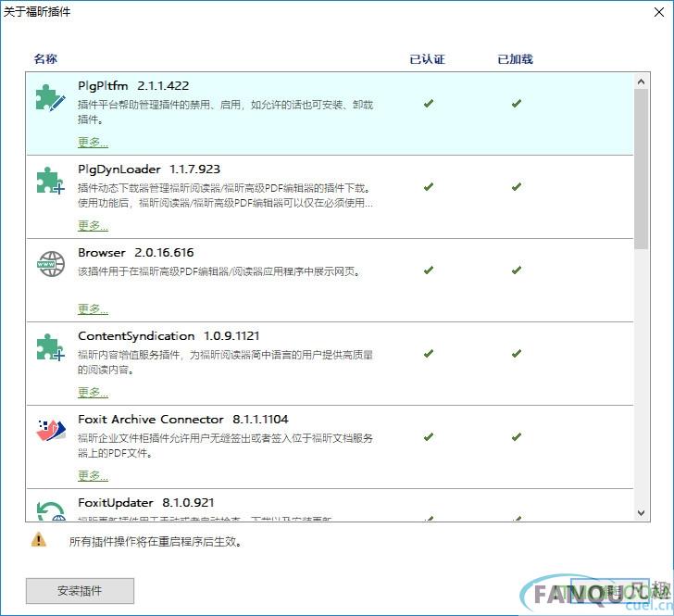The height and width of the screenshot is (616, 674).
Task: Click Browser plugin certified checkmark
Action: point(428,270)
